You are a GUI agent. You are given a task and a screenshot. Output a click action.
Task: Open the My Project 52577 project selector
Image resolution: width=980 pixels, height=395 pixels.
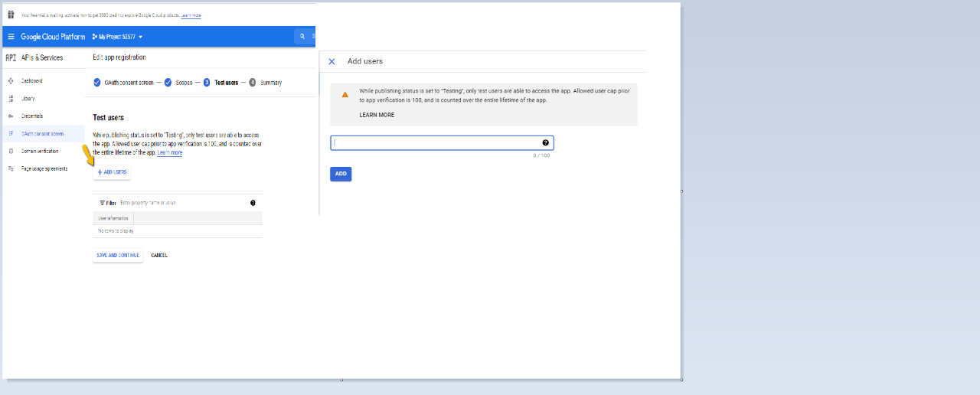(117, 37)
